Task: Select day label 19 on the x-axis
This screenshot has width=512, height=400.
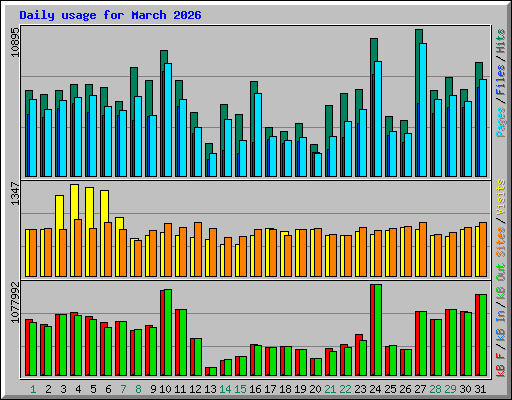Action: click(300, 389)
